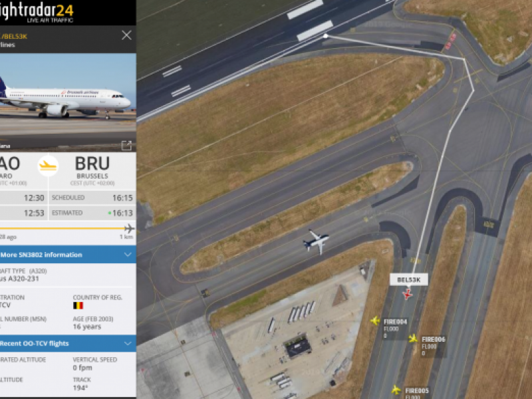Select the FIRE004 yellow vehicle icon
This screenshot has height=399, width=532.
[375, 321]
